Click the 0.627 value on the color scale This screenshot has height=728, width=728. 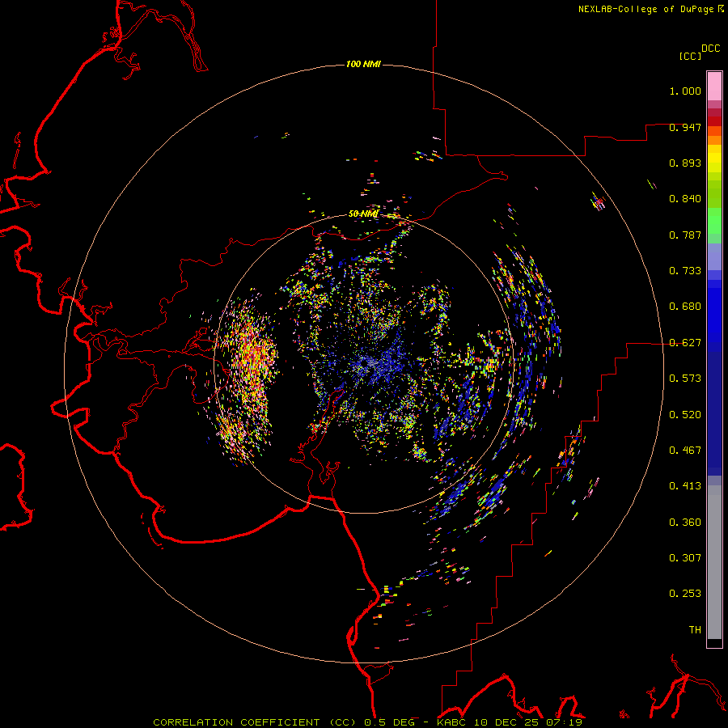click(685, 343)
